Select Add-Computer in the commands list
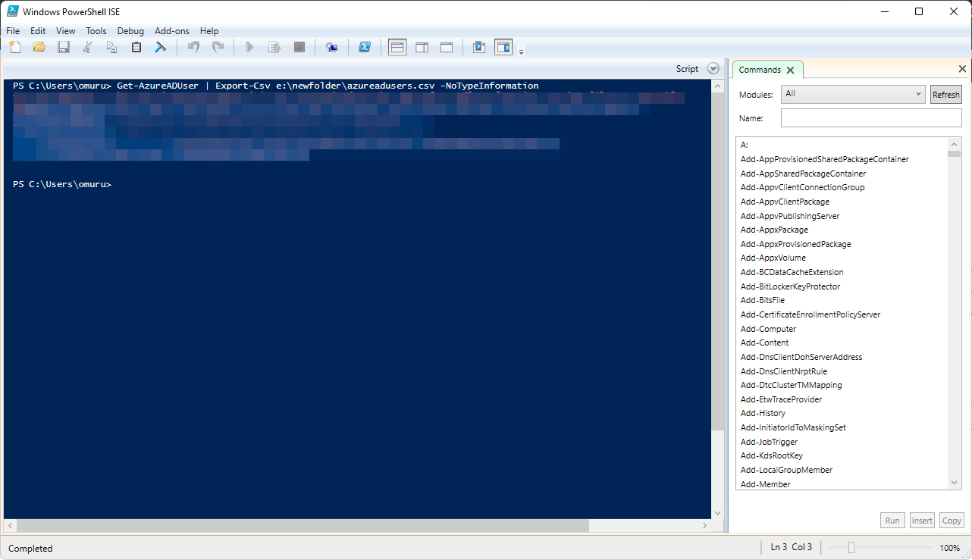 pos(768,328)
